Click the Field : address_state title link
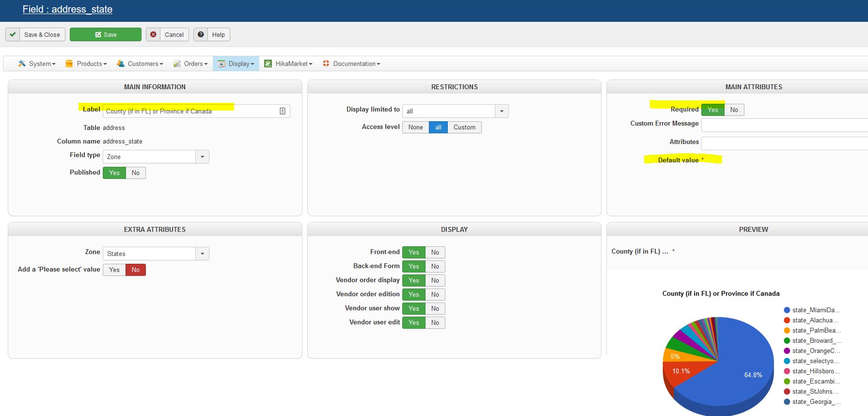 coord(67,9)
